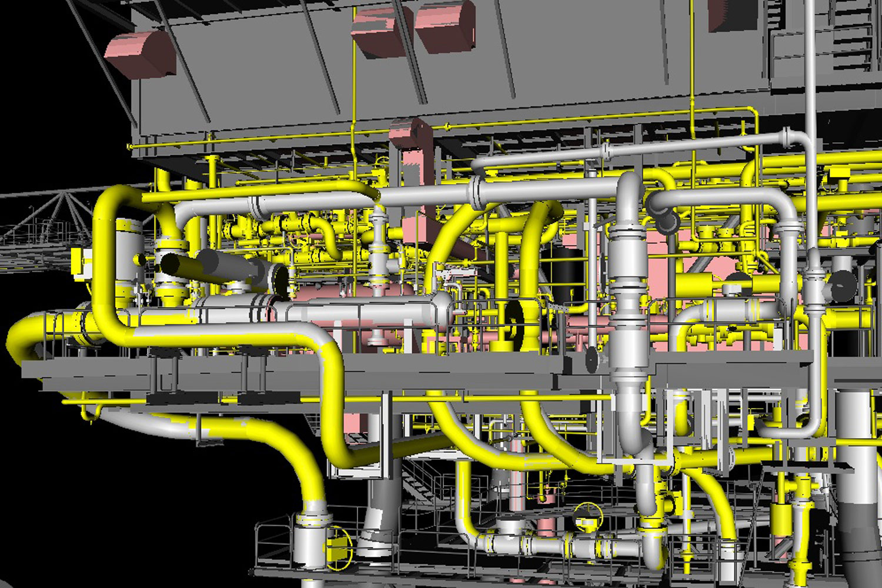This screenshot has width=882, height=588.
Task: Click the yellow handwheel at bottom left
Action: pos(338,548)
